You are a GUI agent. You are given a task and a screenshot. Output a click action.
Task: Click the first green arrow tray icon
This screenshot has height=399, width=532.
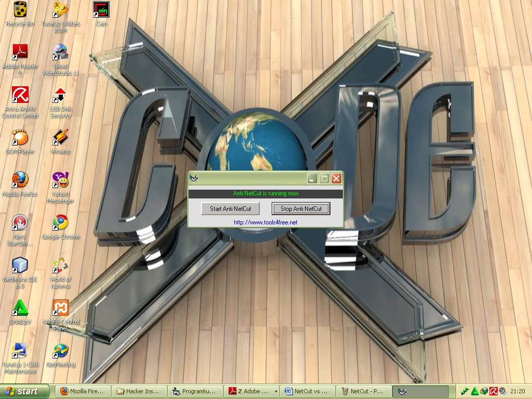click(x=465, y=391)
